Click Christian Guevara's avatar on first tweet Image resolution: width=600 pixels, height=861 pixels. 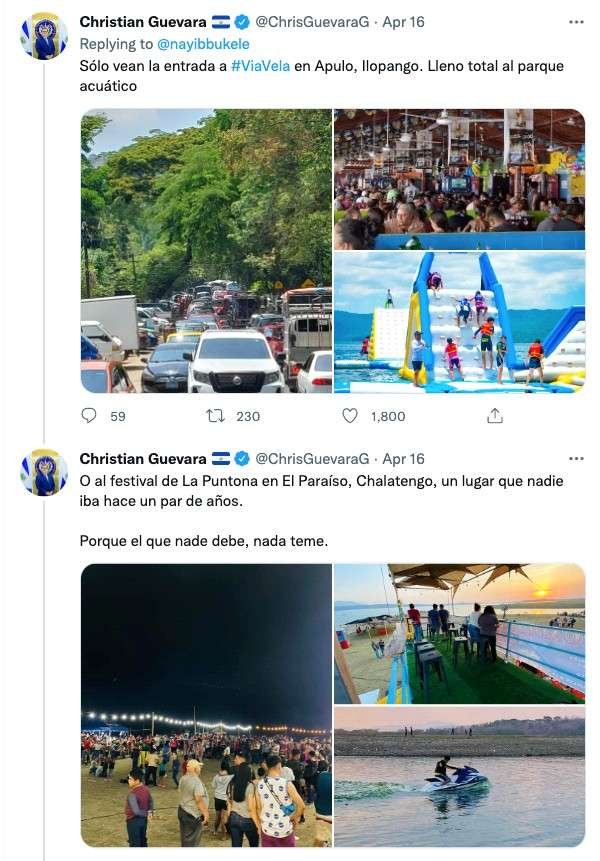click(x=44, y=37)
